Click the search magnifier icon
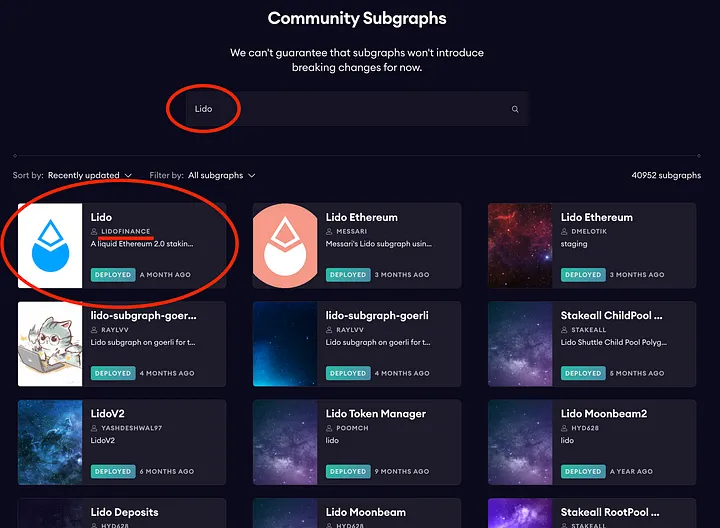 coord(515,109)
